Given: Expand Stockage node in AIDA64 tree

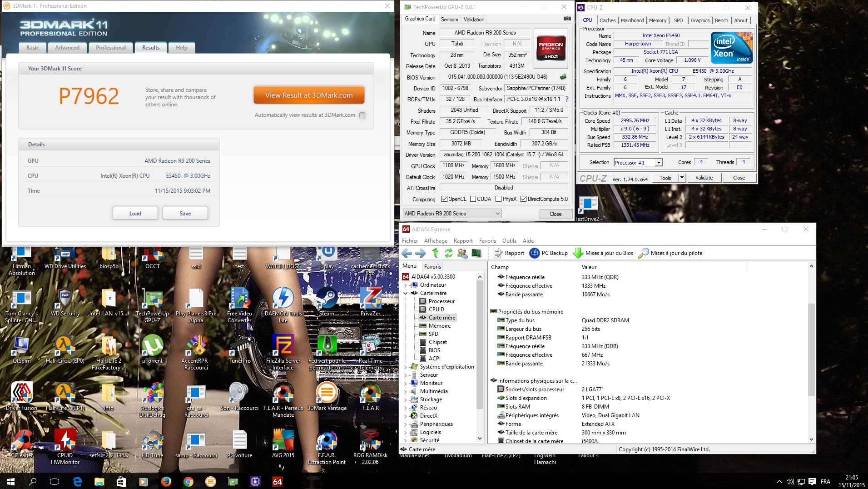Looking at the screenshot, I should 405,400.
